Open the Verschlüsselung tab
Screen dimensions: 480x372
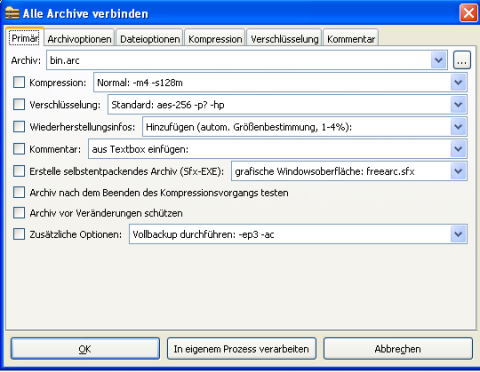pyautogui.click(x=284, y=39)
